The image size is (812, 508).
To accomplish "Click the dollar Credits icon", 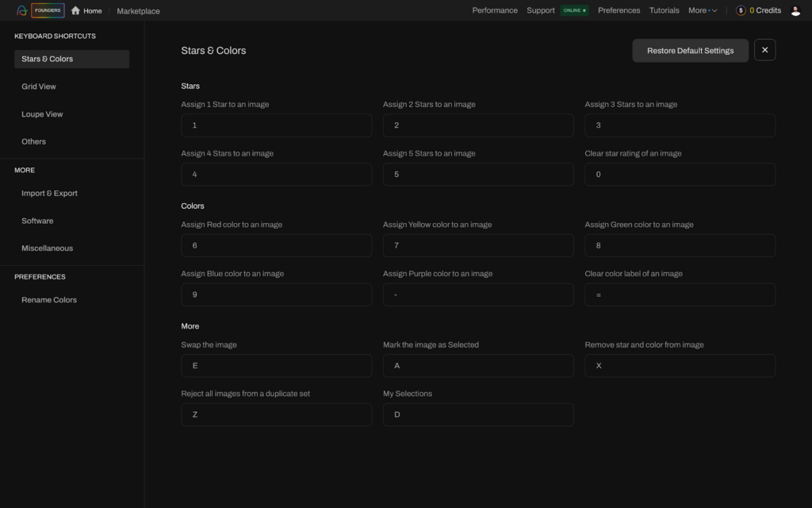I will (x=741, y=10).
